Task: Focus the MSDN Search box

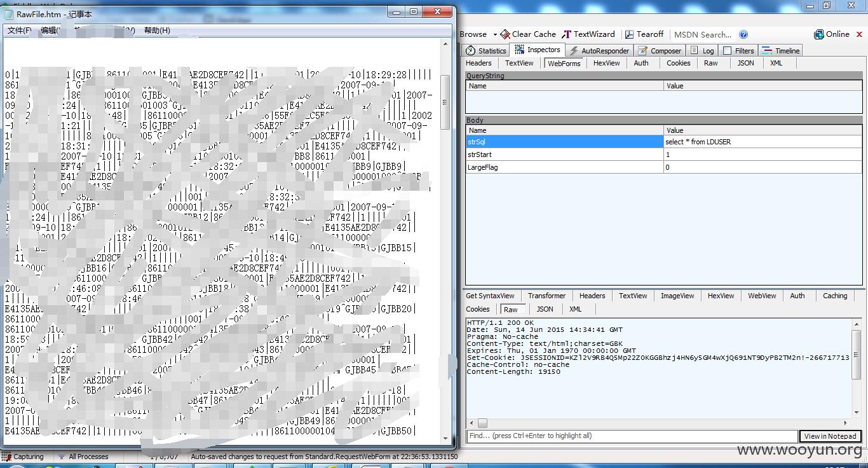Action: coord(703,34)
